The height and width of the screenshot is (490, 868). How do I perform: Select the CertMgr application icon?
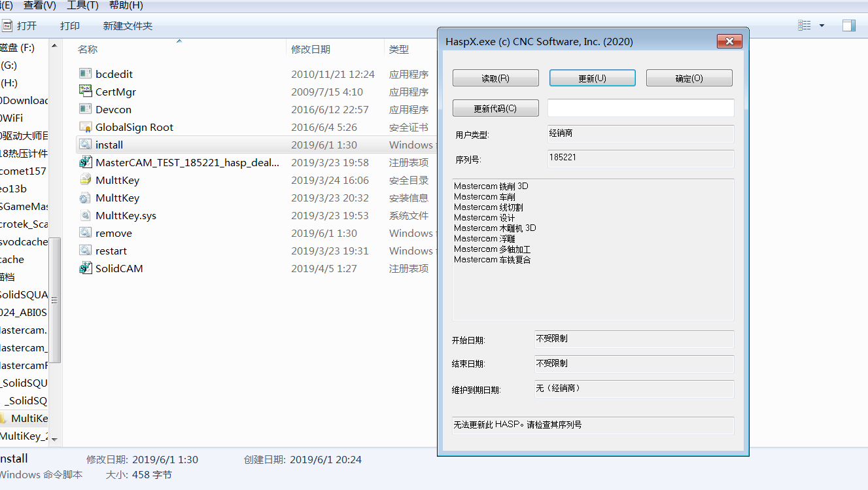(85, 92)
